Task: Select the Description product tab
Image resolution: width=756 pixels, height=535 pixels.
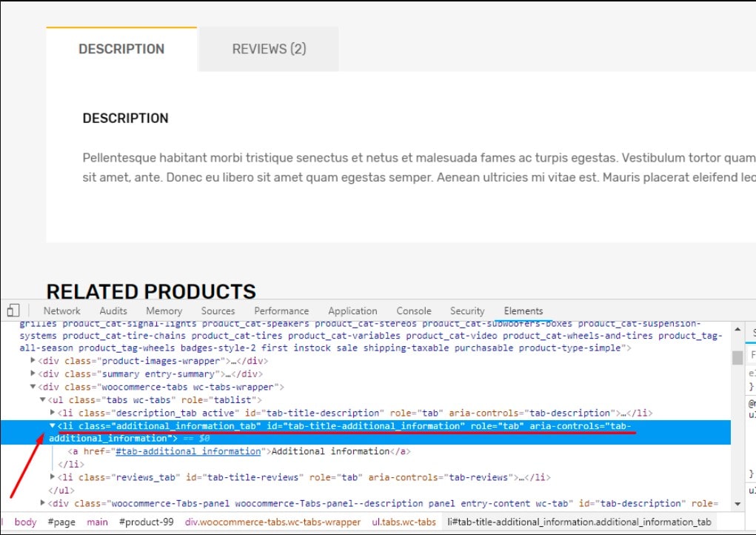Action: pyautogui.click(x=121, y=49)
